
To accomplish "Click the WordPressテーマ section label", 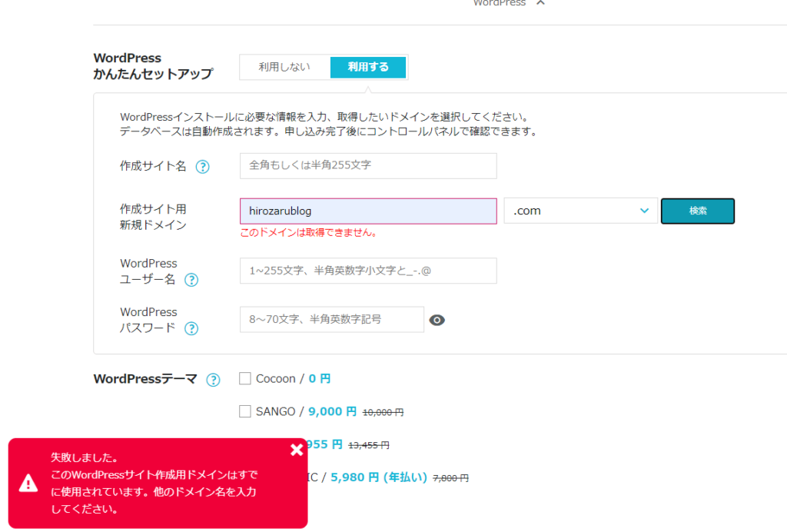I will 145,379.
